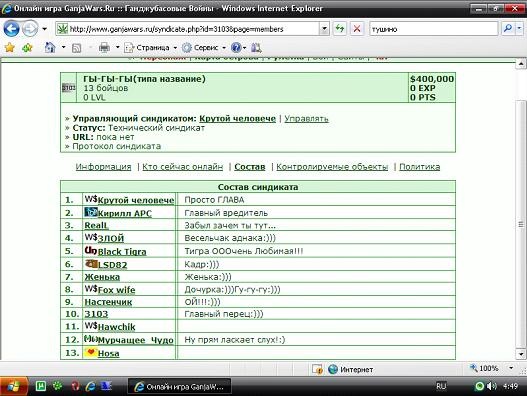The height and width of the screenshot is (396, 527).
Task: Click the Research toolbar icon
Action: tap(256, 48)
